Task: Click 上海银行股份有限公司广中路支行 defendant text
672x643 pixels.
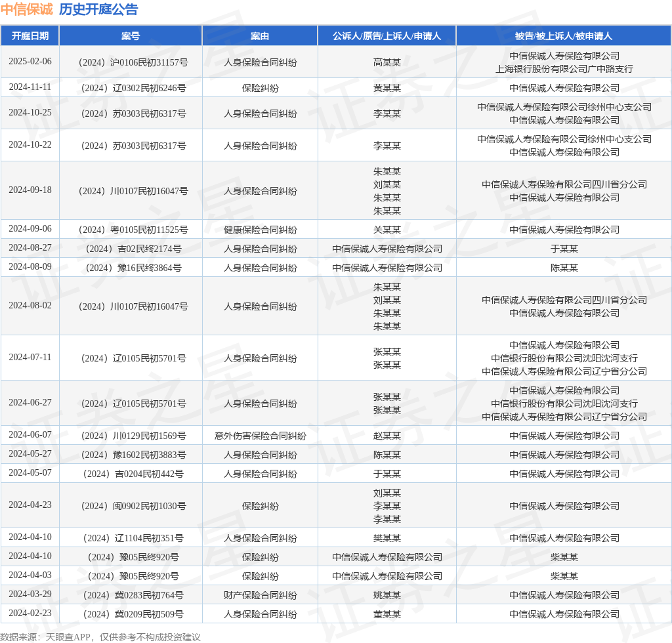Action: coord(564,69)
